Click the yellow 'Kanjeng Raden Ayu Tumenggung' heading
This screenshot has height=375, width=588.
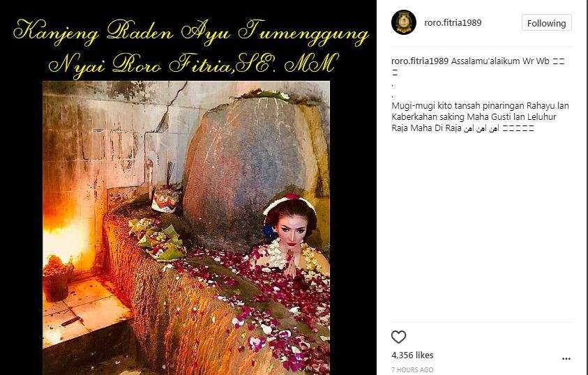[191, 33]
